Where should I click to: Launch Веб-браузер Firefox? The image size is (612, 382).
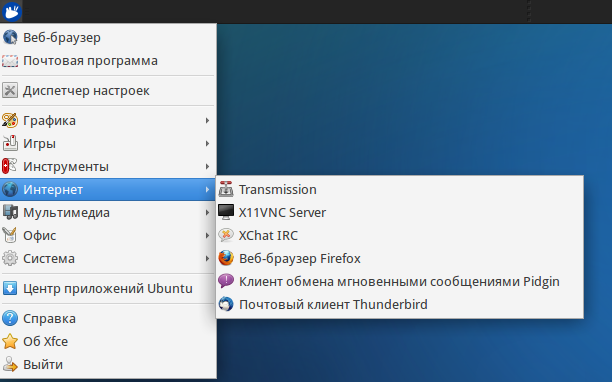[400, 259]
